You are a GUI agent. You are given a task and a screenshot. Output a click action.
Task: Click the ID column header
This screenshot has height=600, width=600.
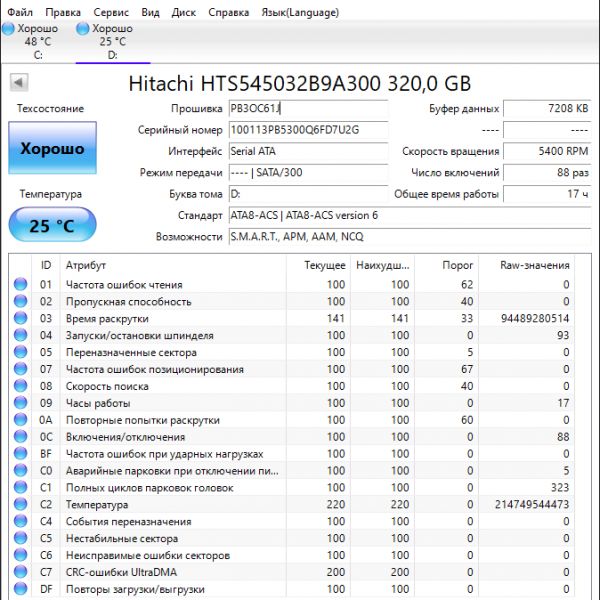tap(46, 265)
